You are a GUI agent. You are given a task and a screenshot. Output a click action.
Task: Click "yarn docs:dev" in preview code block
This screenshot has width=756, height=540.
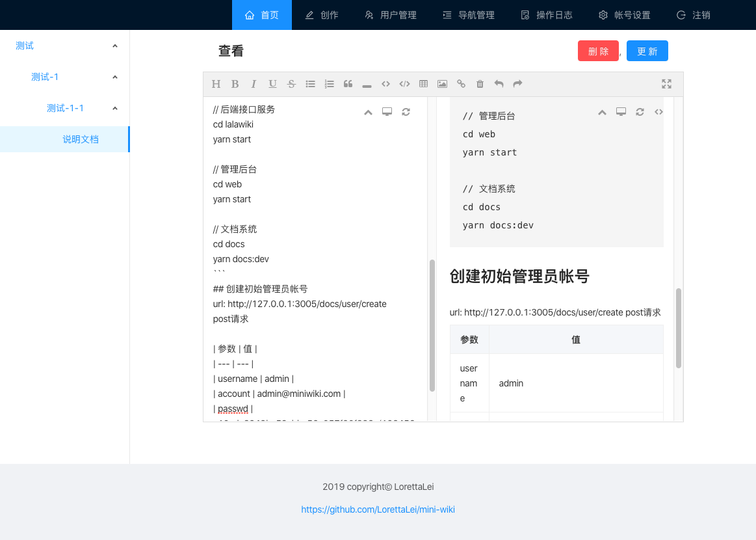(498, 225)
